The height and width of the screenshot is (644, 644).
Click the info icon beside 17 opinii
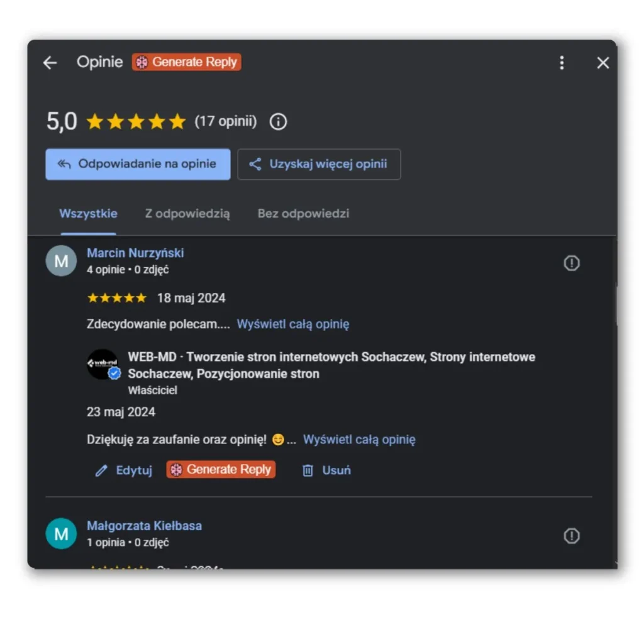pyautogui.click(x=278, y=121)
